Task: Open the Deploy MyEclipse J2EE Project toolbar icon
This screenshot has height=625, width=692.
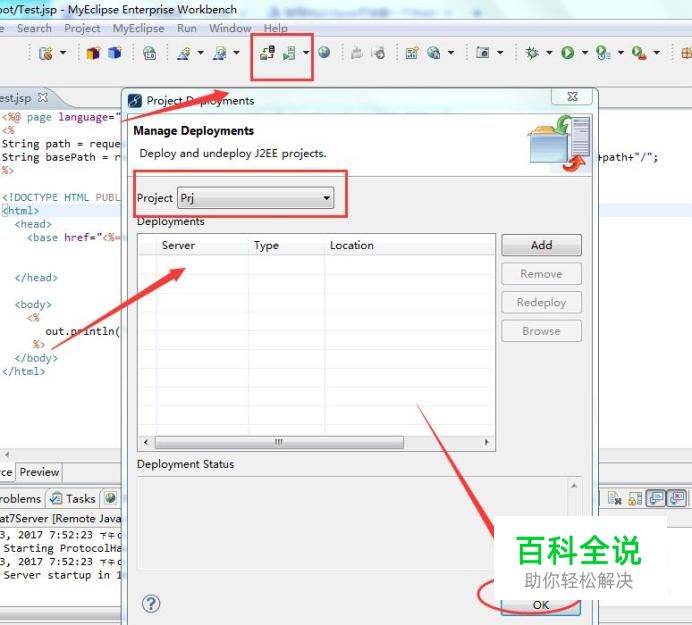Action: tap(267, 53)
